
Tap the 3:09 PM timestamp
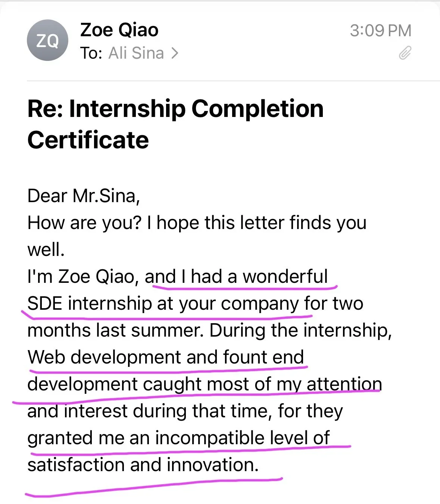380,31
